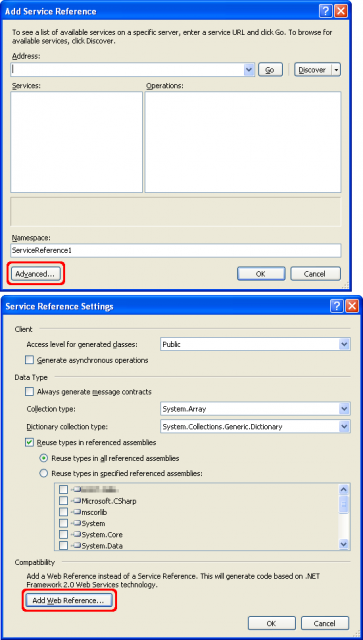The width and height of the screenshot is (363, 640).
Task: Click Cancel in Service Reference Settings dialog
Action: tap(325, 623)
